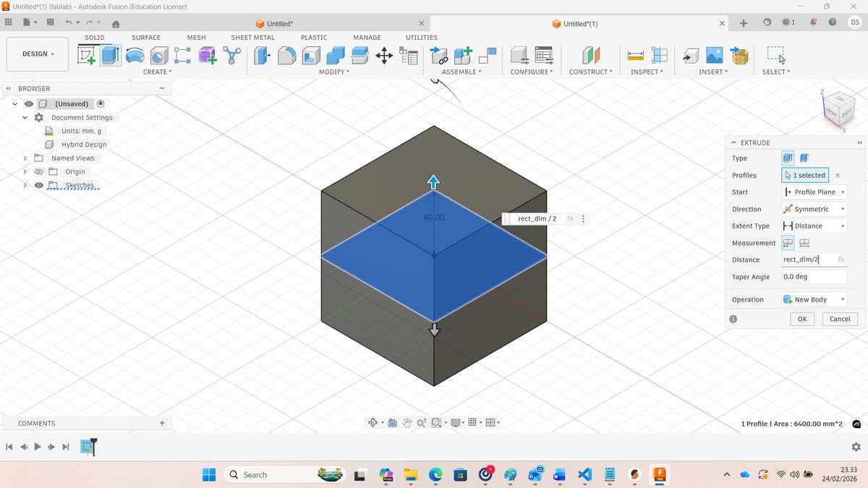Open the Start Profile Plane dropdown
This screenshot has height=488, width=868.
814,192
